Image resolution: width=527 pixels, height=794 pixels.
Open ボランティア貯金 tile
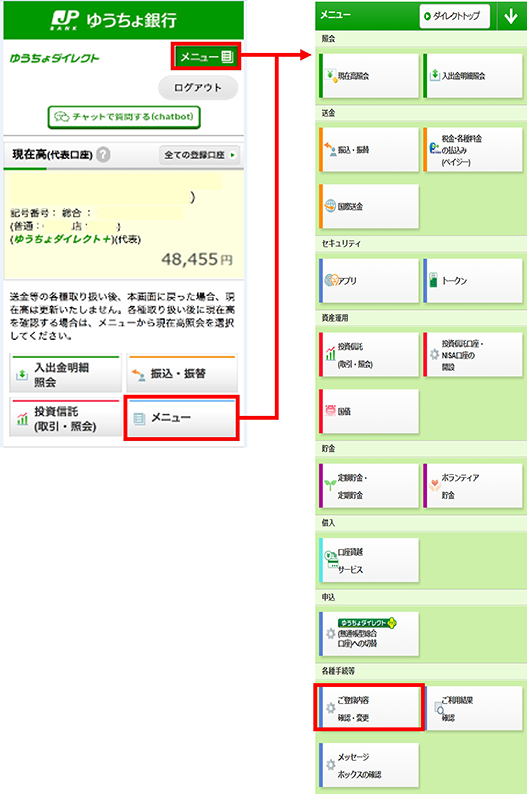[473, 486]
